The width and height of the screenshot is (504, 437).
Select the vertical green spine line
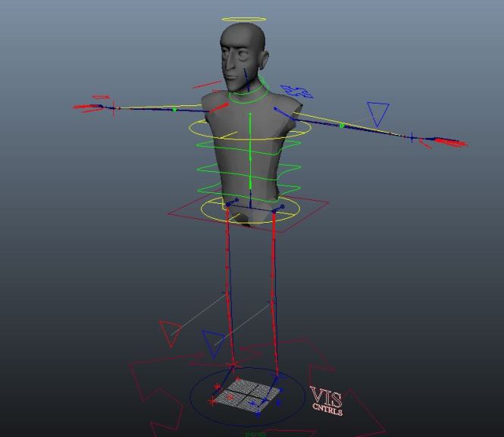[249, 151]
